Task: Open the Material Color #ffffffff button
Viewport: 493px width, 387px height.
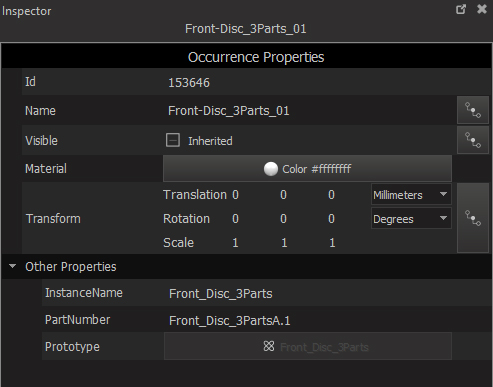Action: [x=307, y=169]
